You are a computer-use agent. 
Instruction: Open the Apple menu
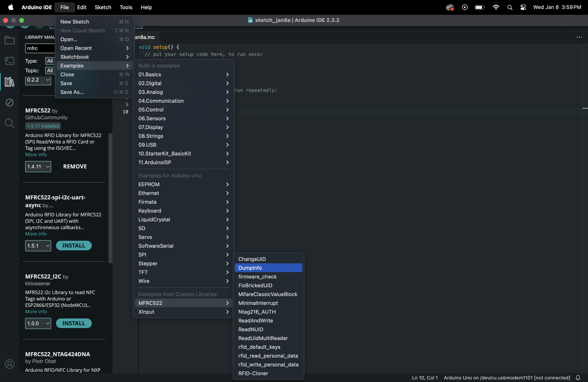point(11,7)
